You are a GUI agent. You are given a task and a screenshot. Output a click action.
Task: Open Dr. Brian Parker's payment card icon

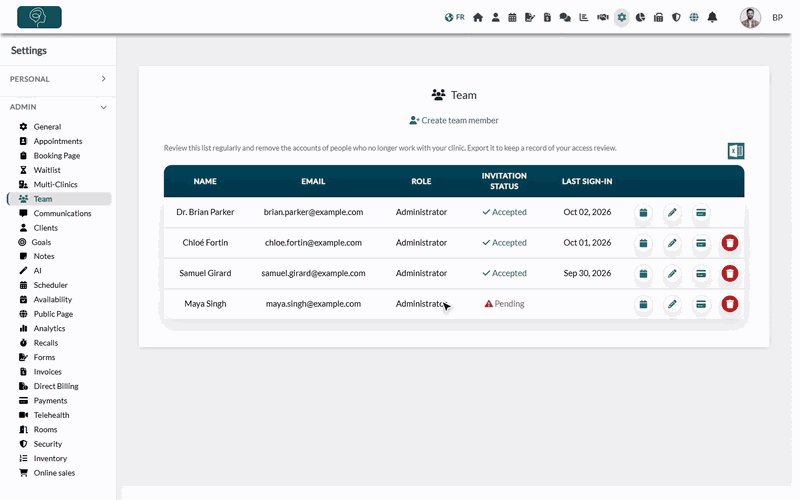click(x=701, y=213)
